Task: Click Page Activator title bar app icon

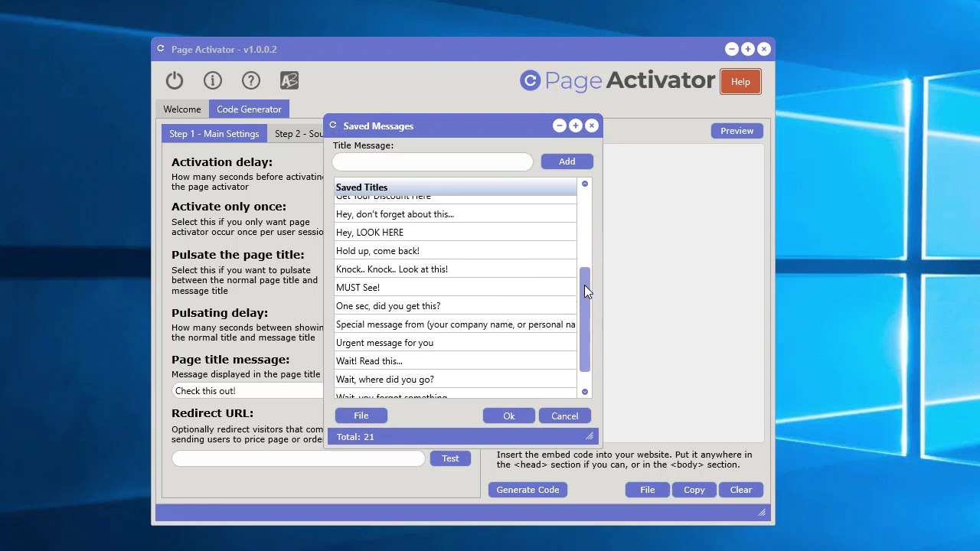Action: (160, 49)
